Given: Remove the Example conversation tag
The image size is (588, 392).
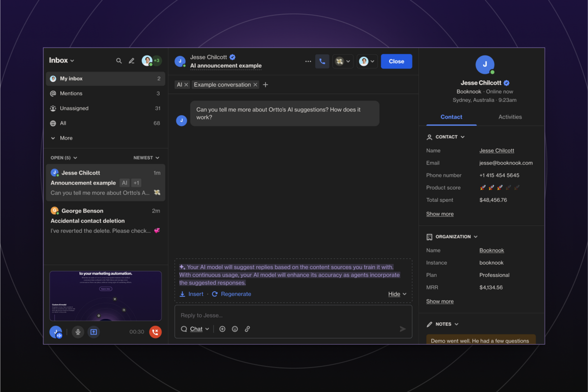Looking at the screenshot, I should [255, 84].
